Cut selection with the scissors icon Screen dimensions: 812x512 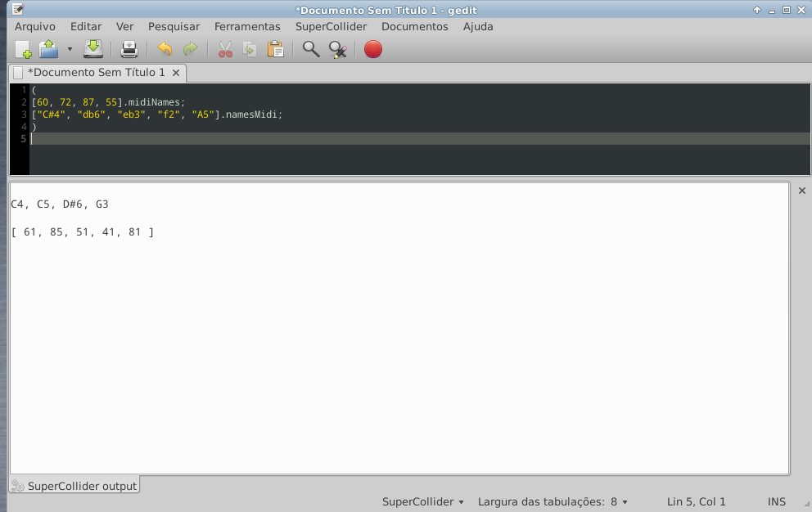(x=225, y=49)
